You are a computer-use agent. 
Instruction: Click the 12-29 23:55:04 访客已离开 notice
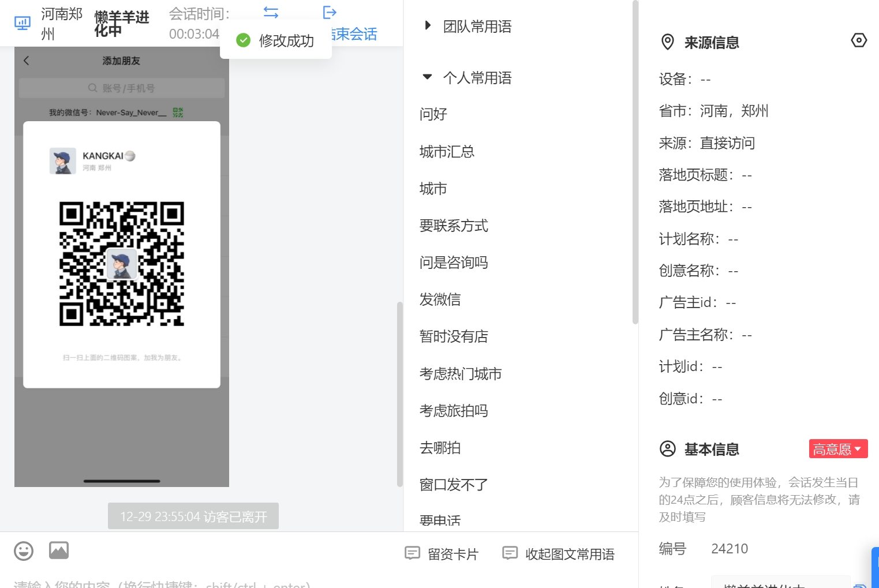(193, 516)
